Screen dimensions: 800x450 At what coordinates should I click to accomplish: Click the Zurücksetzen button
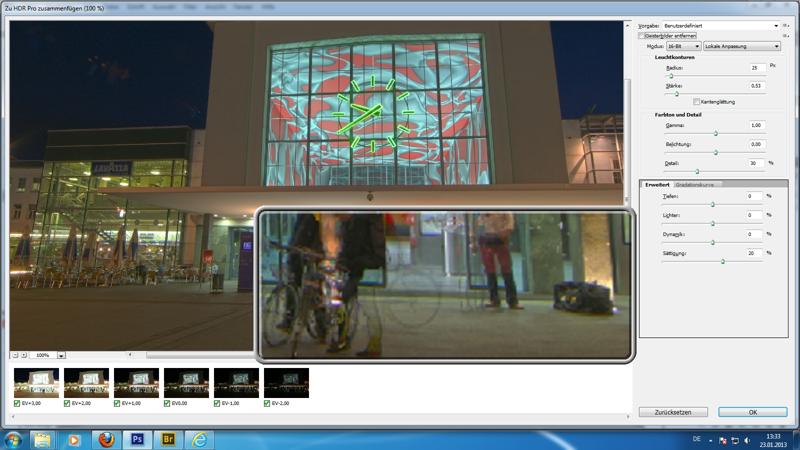[673, 412]
